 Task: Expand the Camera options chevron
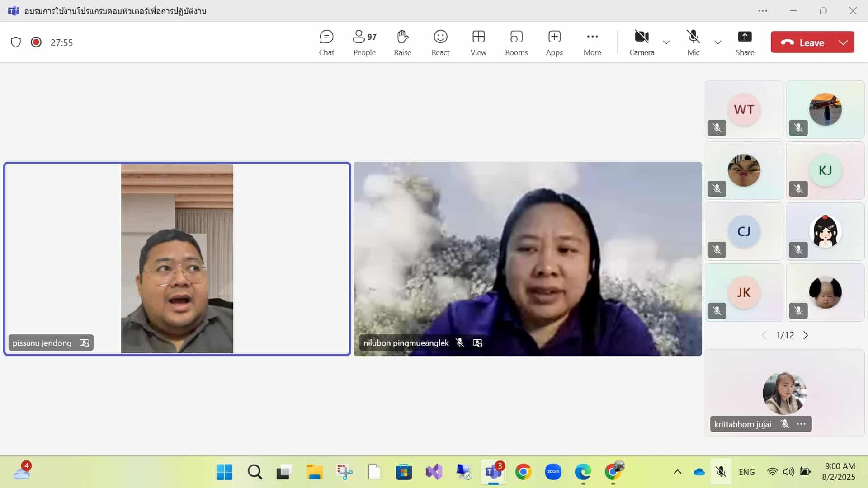point(666,42)
